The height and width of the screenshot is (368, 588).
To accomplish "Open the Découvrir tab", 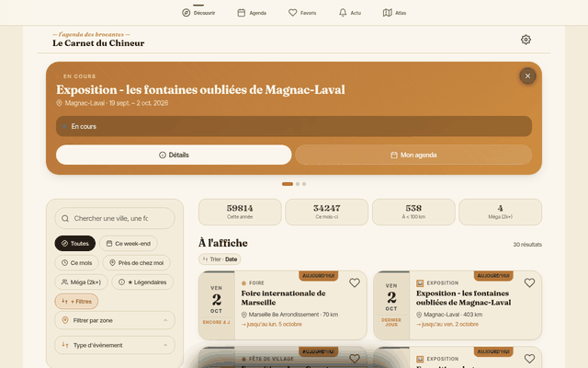I will [x=198, y=13].
